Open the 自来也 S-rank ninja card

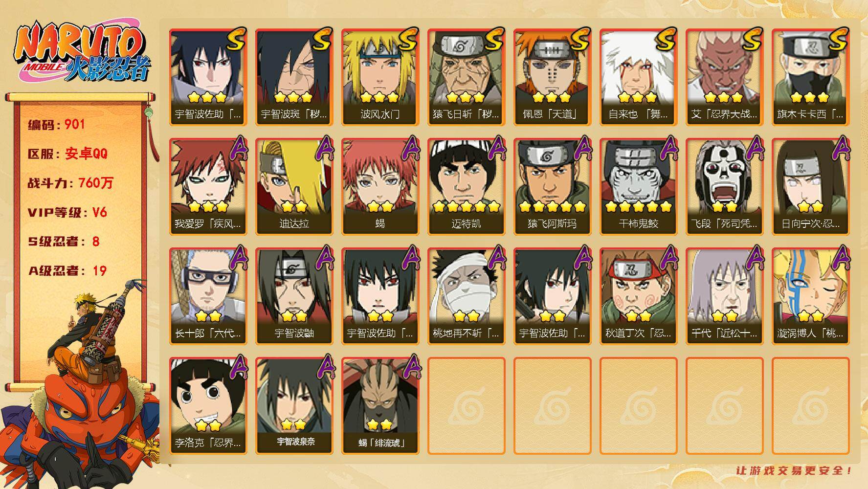[638, 77]
